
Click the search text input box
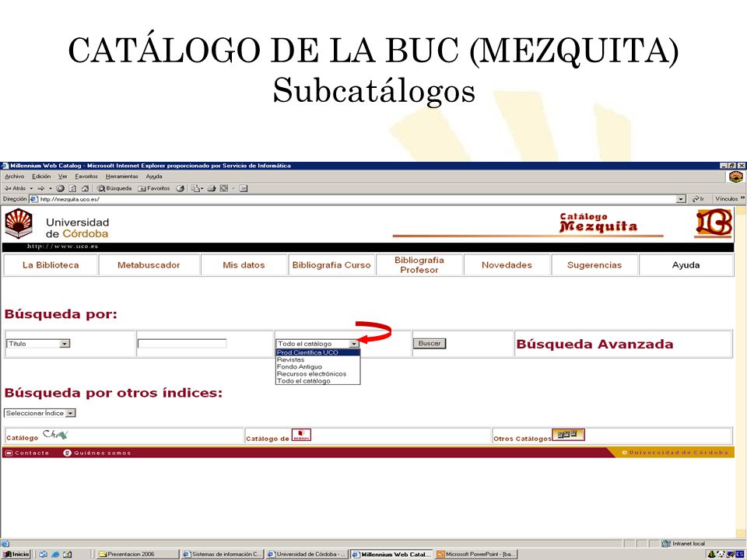[182, 344]
